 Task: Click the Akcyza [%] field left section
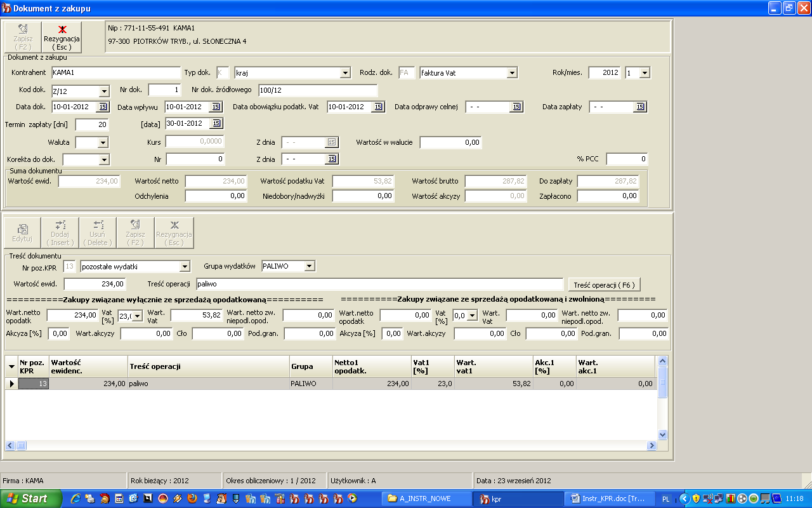pyautogui.click(x=59, y=333)
